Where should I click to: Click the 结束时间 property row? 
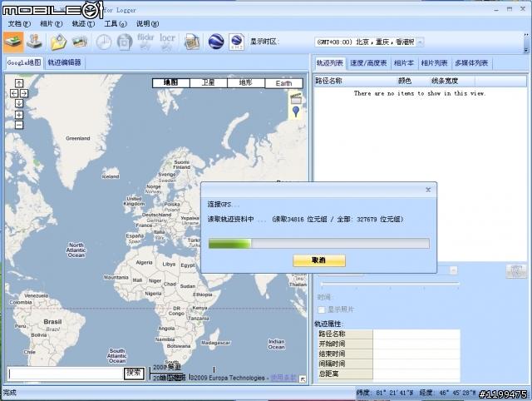(x=389, y=354)
